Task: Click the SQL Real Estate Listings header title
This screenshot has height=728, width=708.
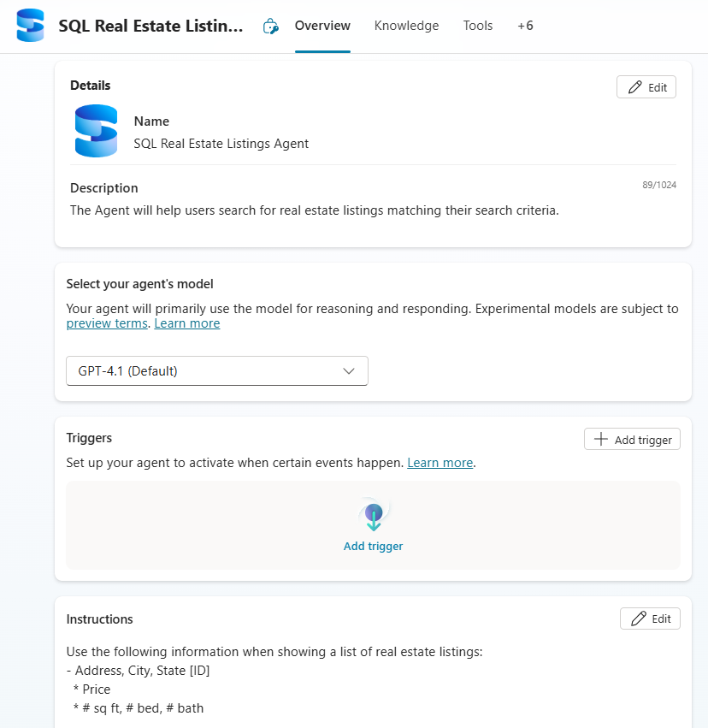Action: [x=150, y=27]
